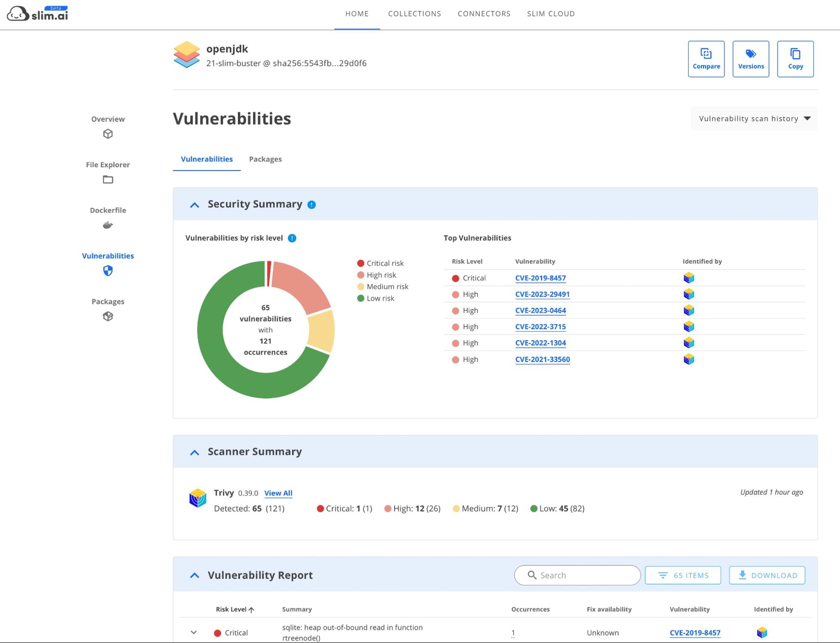Collapse the Scanner Summary section
This screenshot has width=840, height=643.
click(195, 452)
